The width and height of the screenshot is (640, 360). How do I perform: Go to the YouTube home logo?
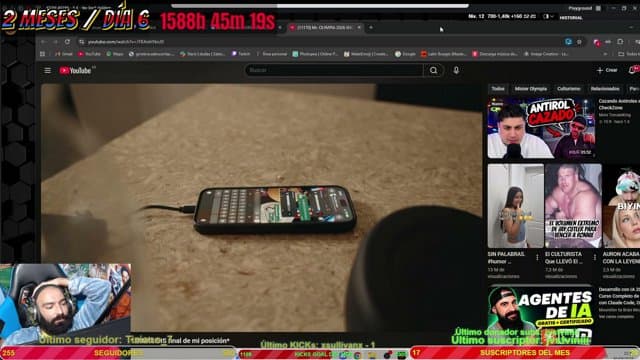coord(75,71)
